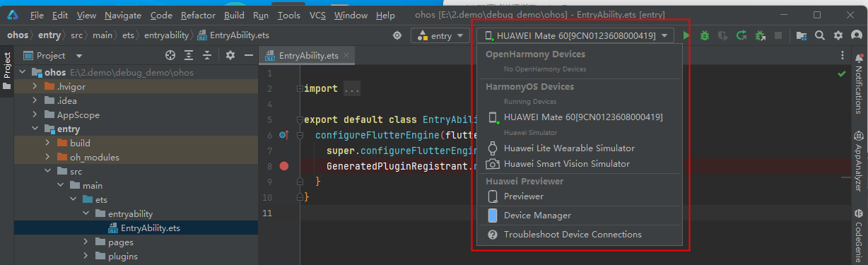Close the EntryAbility.ets editor tab
The image size is (868, 265).
pyautogui.click(x=347, y=55)
